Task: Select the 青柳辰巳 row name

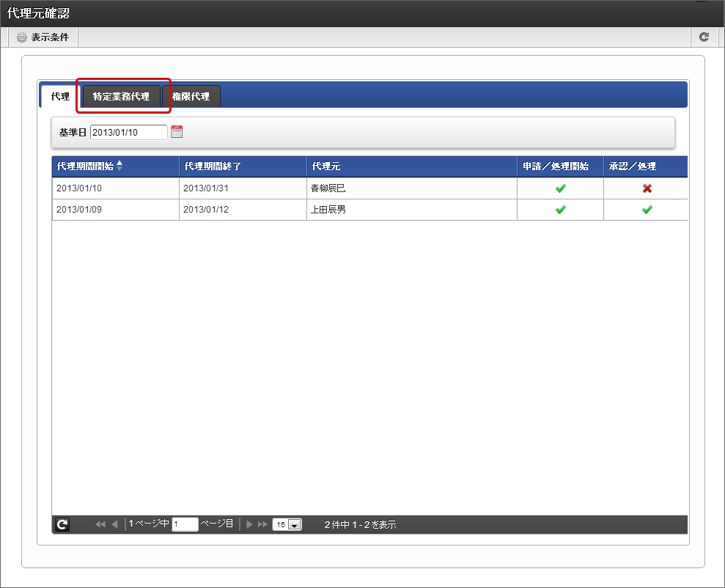Action: pos(328,188)
